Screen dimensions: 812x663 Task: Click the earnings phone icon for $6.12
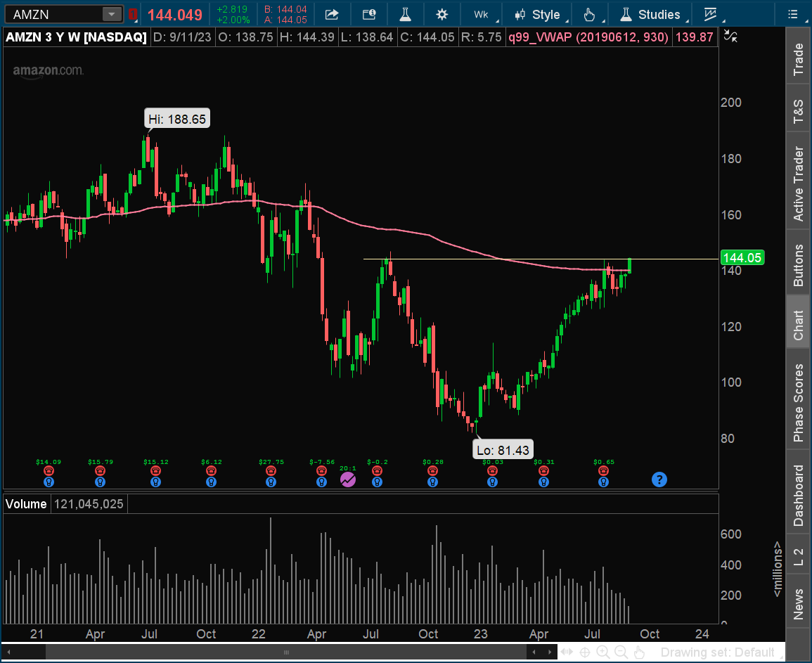[211, 471]
